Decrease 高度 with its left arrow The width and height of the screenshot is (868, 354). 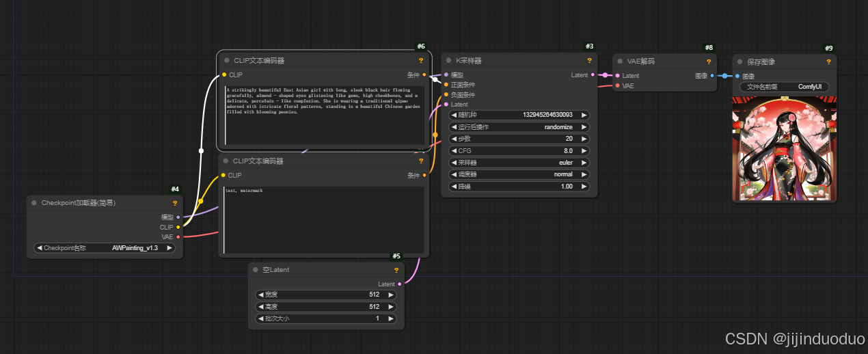pos(261,307)
